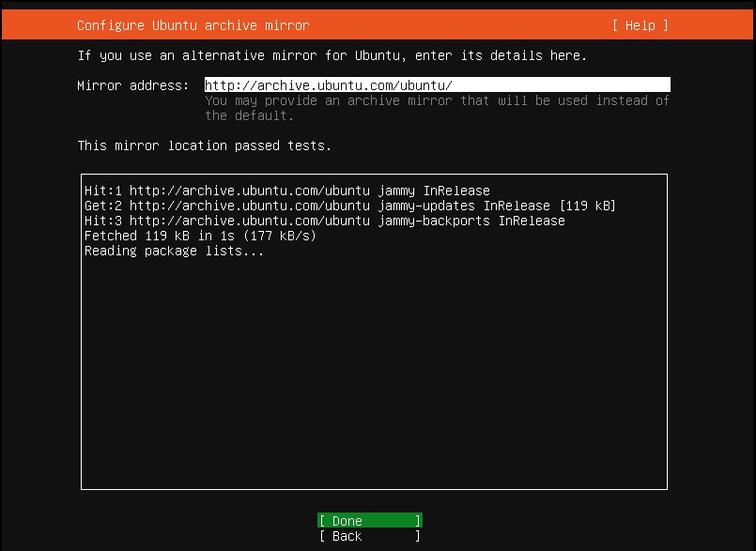Screen dimensions: 756x551
Task: Click the jammy InRelease log line
Action: point(286,191)
